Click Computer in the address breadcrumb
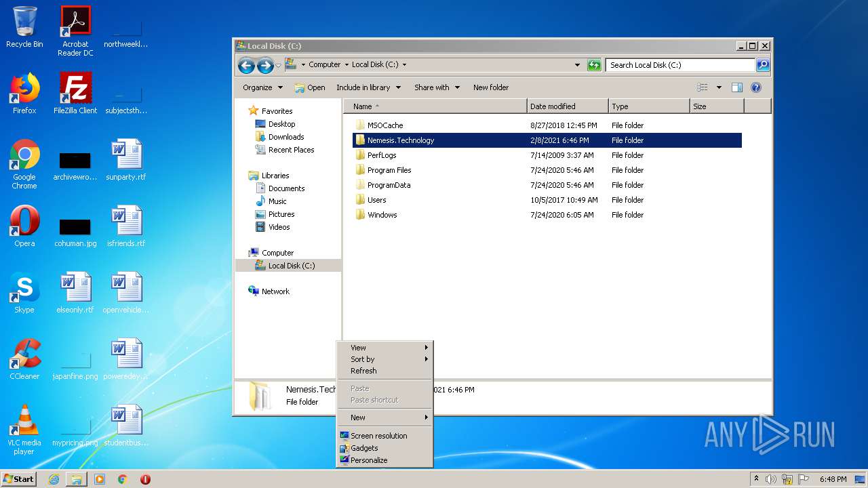This screenshot has width=868, height=488. [325, 65]
